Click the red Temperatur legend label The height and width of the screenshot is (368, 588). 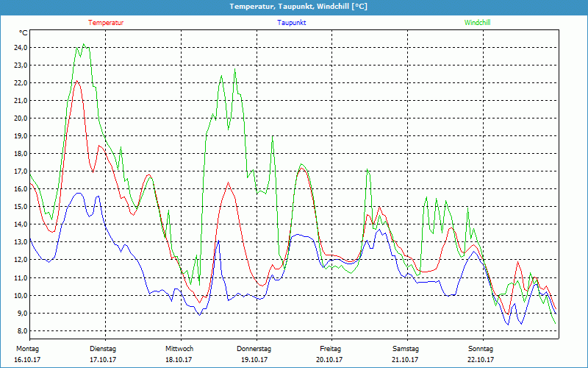pos(106,23)
